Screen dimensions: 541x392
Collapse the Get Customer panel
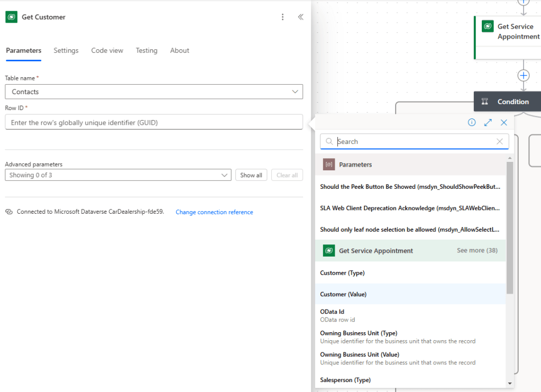click(300, 17)
